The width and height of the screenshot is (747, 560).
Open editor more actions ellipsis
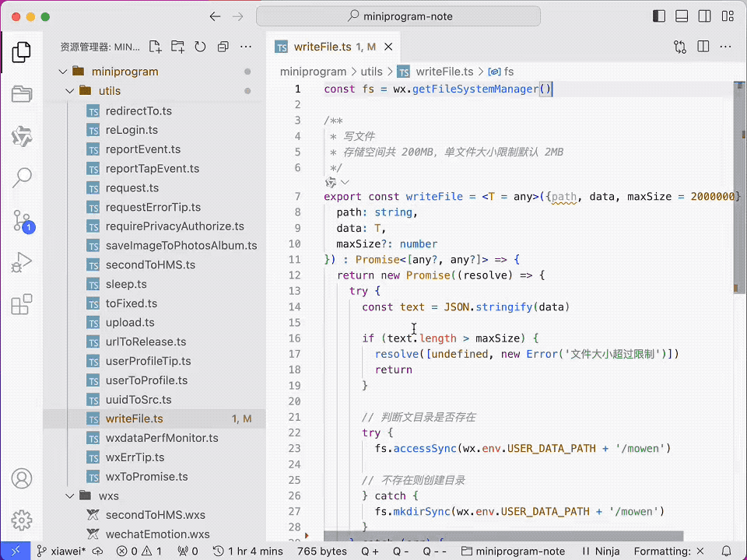click(725, 47)
